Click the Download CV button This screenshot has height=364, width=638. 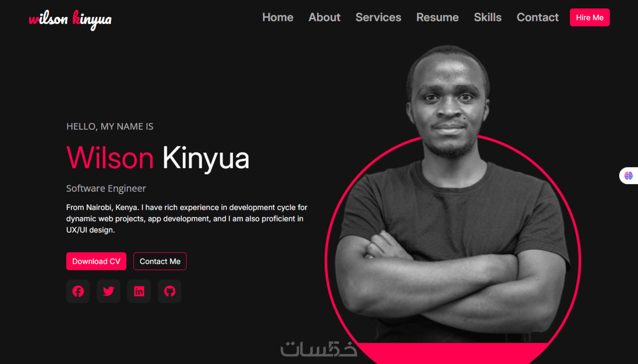click(96, 261)
